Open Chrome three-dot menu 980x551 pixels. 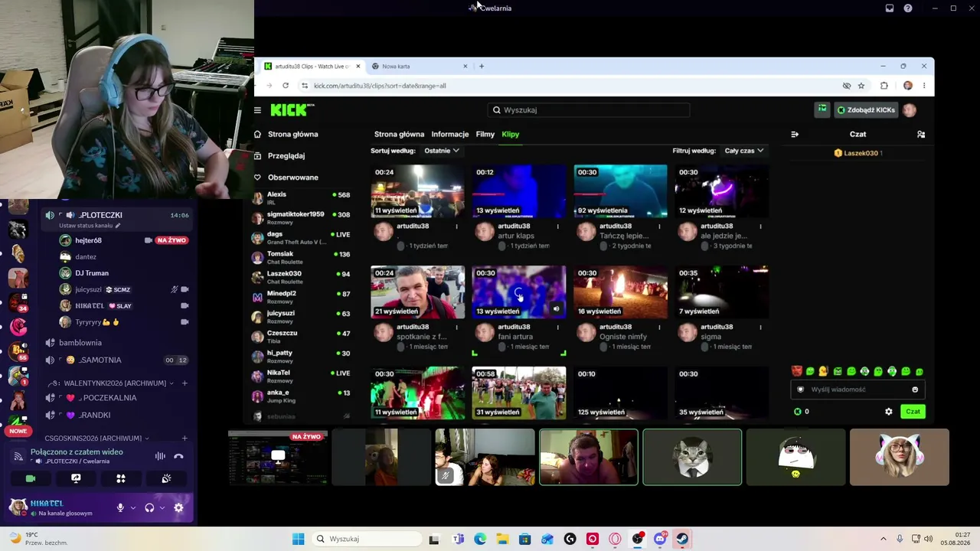(x=924, y=86)
